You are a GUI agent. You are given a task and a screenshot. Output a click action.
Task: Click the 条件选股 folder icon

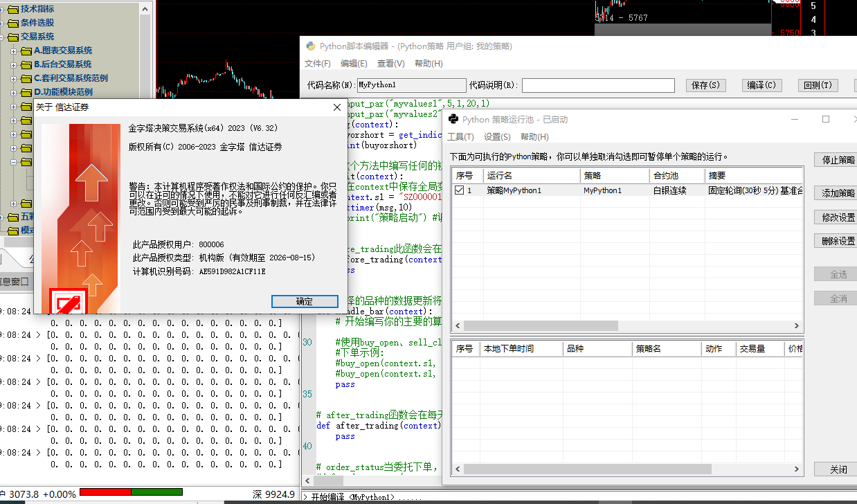point(14,23)
